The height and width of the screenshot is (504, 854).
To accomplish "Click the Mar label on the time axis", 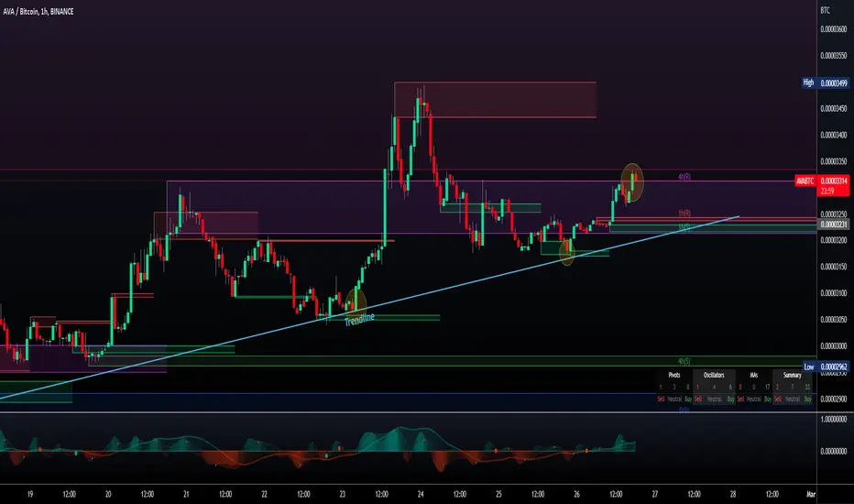I will pyautogui.click(x=810, y=494).
